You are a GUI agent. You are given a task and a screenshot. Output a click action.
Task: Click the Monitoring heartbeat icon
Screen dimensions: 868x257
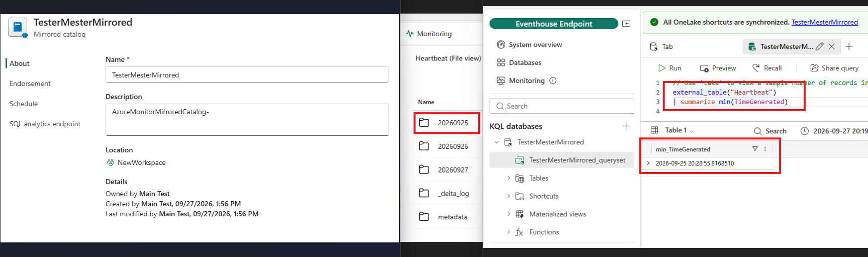(410, 34)
